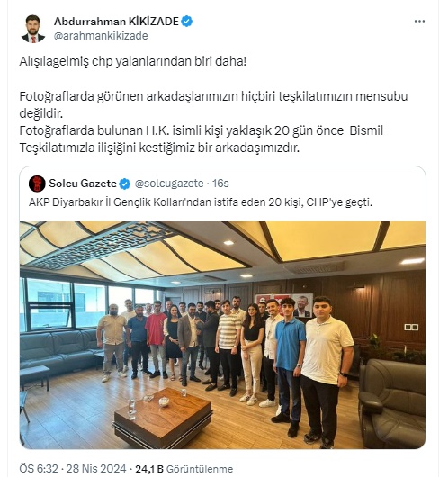The width and height of the screenshot is (448, 477).
Task: Click Solcu Gazete's blue verified badge
Action: point(125,184)
